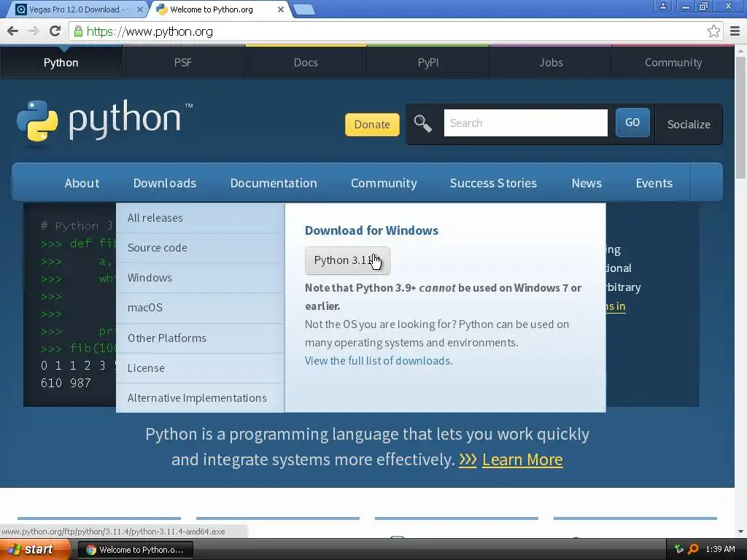Screen dimensions: 747x560
Task: Click the 1:39 AM taskbar clock
Action: (720, 549)
